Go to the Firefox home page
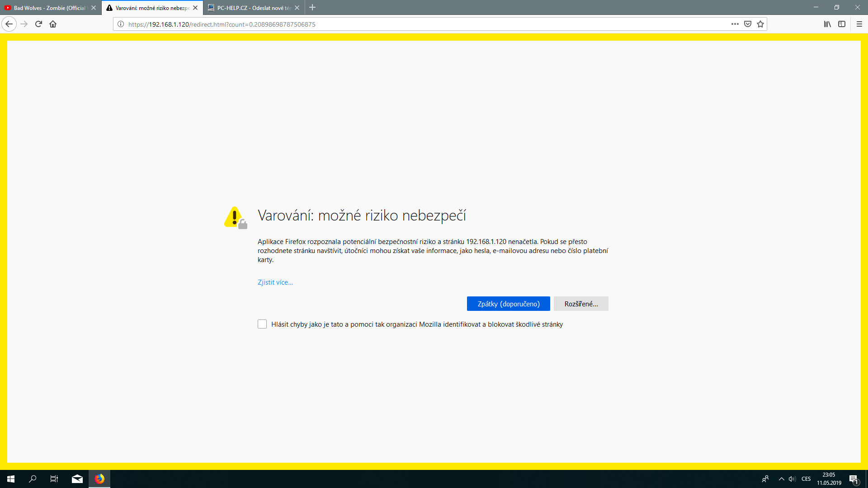Viewport: 868px width, 488px height. (x=53, y=24)
